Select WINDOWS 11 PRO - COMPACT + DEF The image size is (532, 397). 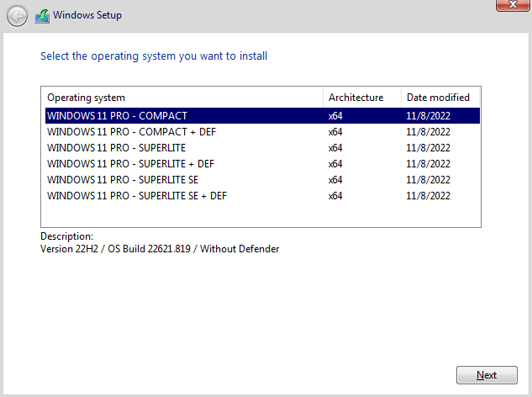click(x=131, y=131)
